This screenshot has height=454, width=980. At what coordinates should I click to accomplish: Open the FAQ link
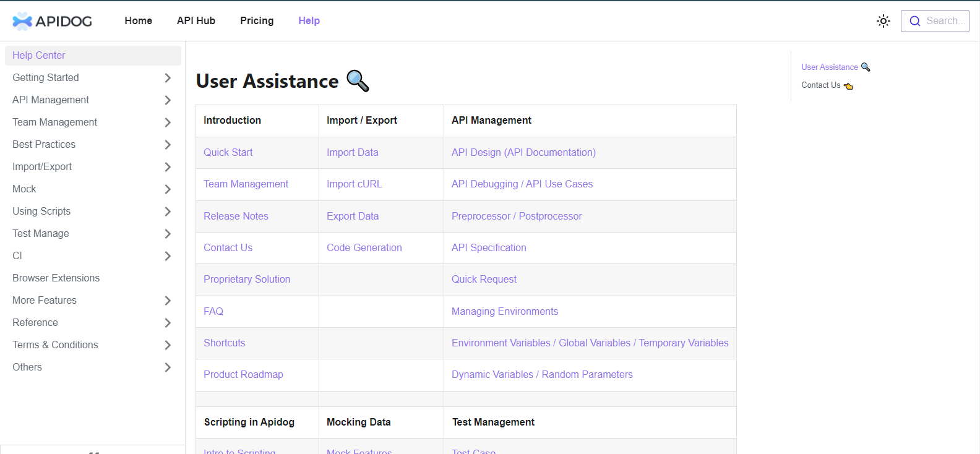tap(213, 311)
